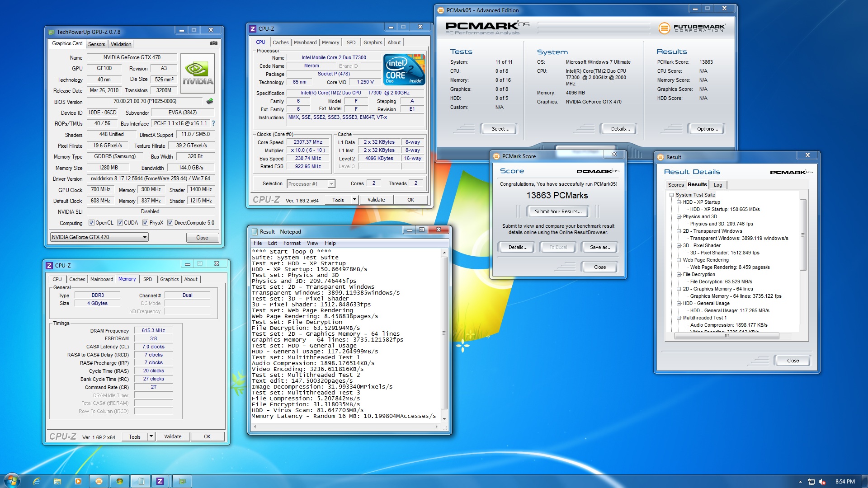
Task: Click the Result window title icon
Action: click(660, 157)
